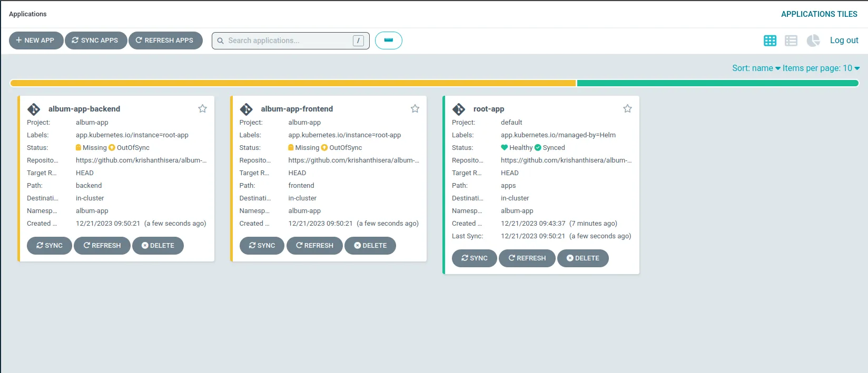The image size is (868, 373).
Task: Click the ruler zoom button beside search
Action: click(x=389, y=41)
